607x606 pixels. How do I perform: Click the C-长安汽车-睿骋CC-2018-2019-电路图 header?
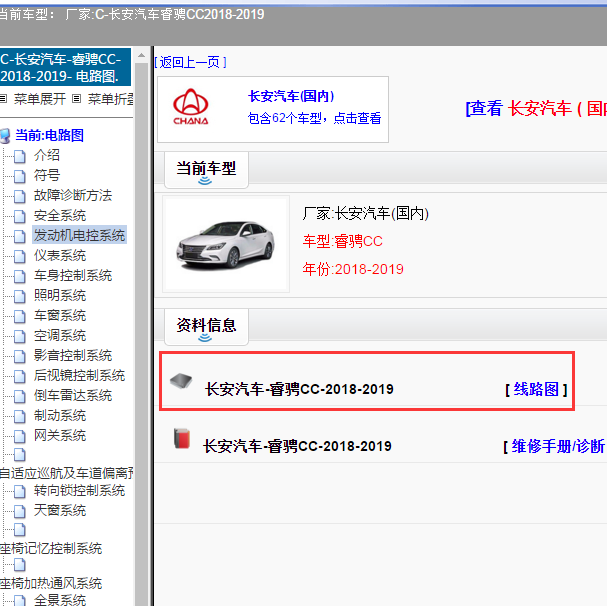64,67
